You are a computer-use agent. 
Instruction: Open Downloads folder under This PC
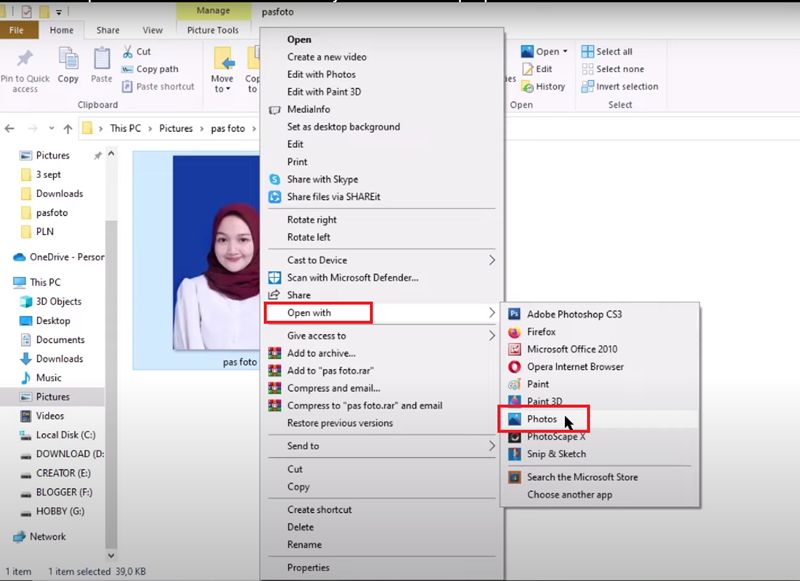[59, 359]
